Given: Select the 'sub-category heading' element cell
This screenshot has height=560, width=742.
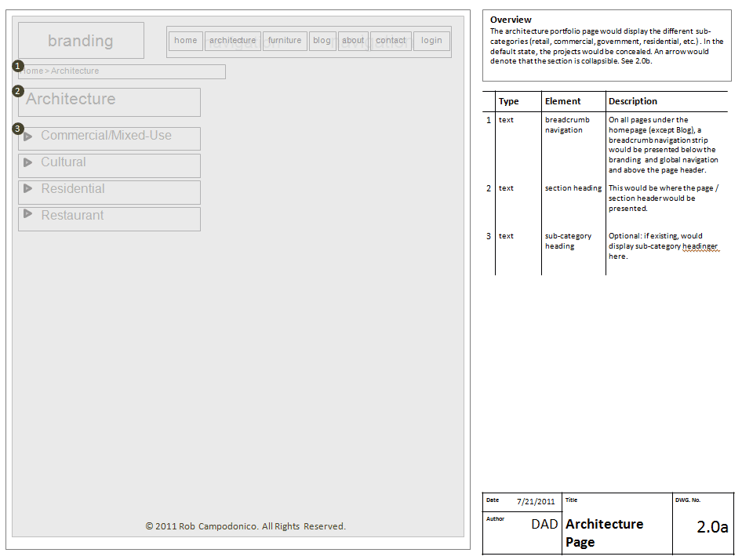Looking at the screenshot, I should pyautogui.click(x=568, y=241).
